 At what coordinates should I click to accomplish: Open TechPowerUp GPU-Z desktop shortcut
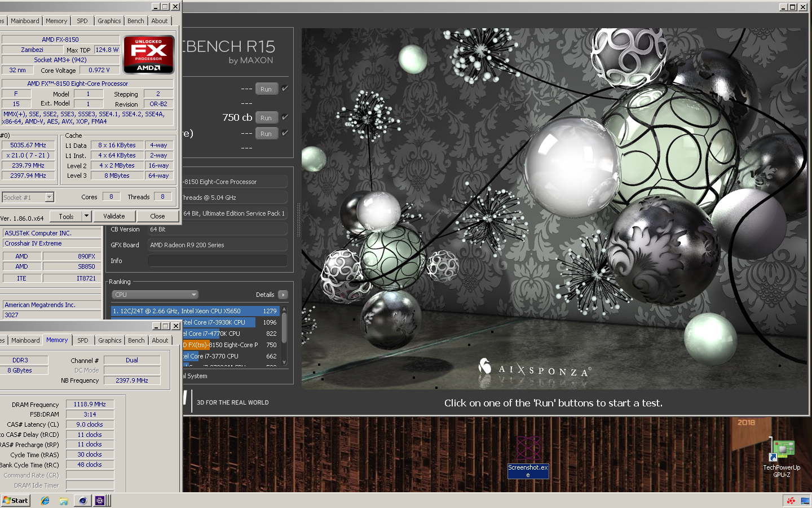(782, 458)
